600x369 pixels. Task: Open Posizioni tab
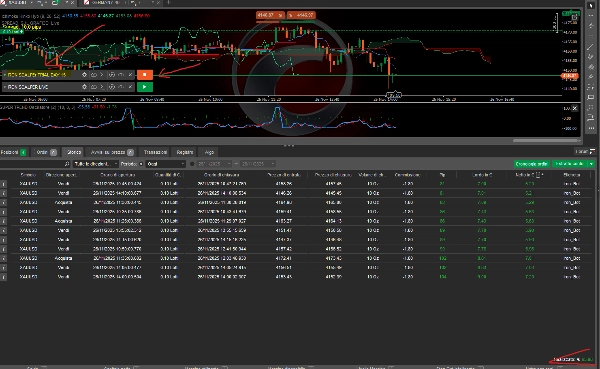pyautogui.click(x=13, y=152)
